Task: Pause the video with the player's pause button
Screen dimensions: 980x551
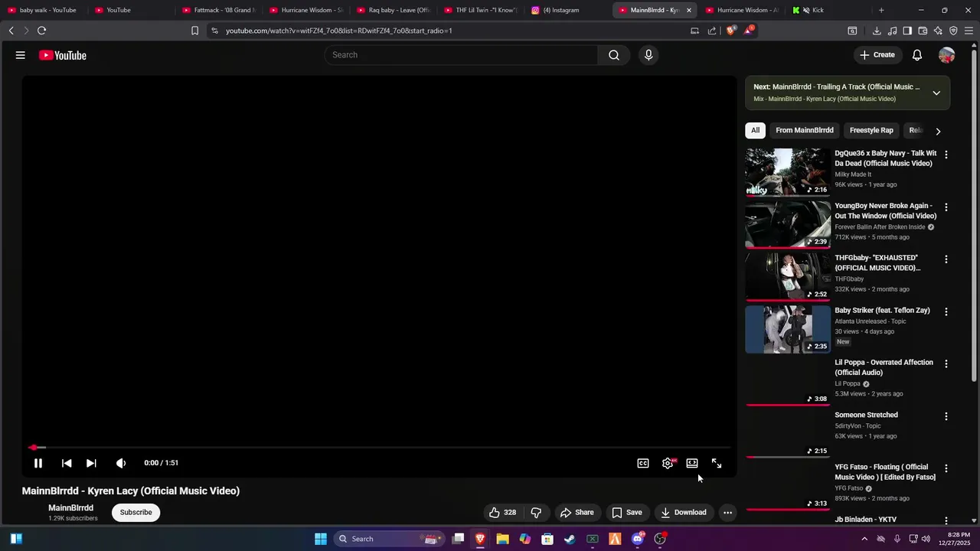Action: coord(38,463)
